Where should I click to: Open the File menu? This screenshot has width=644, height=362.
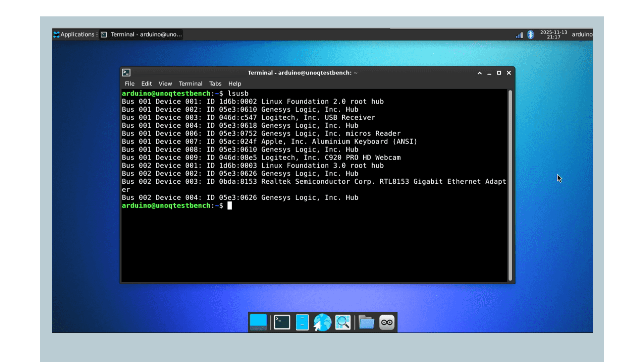(x=129, y=84)
